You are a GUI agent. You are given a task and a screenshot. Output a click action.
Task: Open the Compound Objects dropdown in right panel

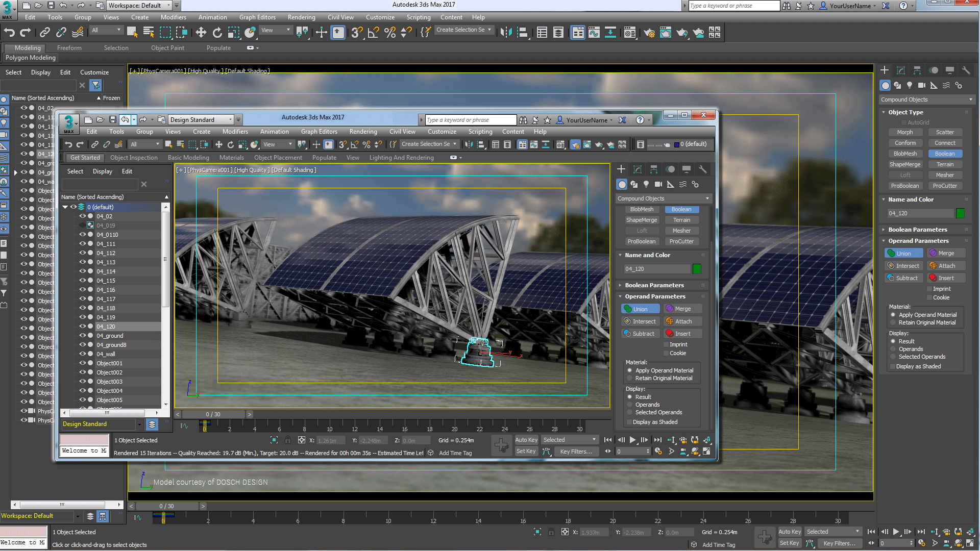(926, 99)
